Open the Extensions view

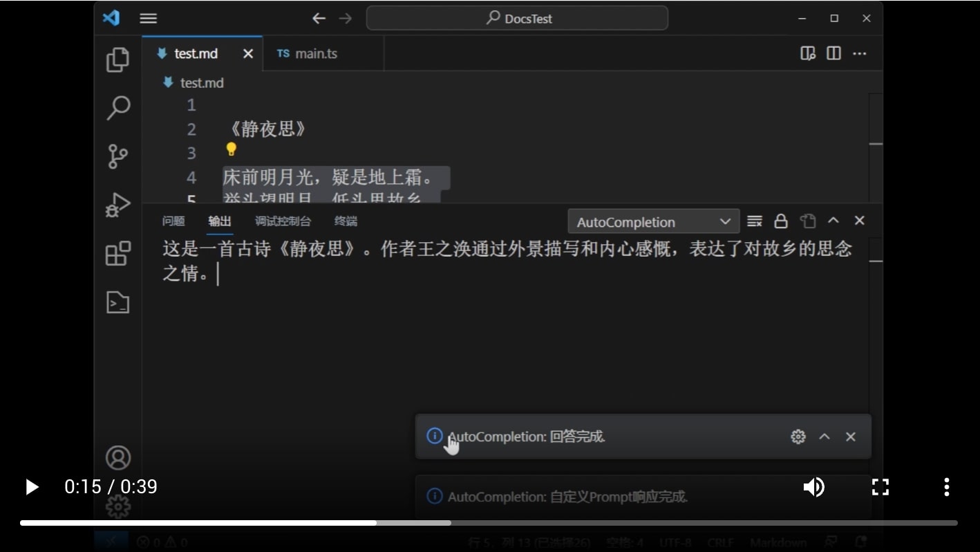point(117,253)
